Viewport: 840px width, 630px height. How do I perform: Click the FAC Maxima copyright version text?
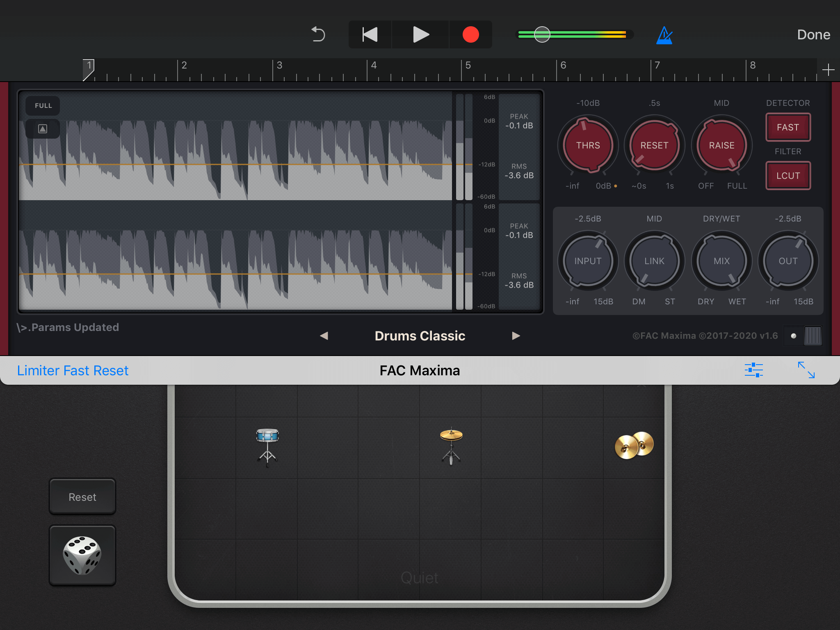tap(705, 336)
